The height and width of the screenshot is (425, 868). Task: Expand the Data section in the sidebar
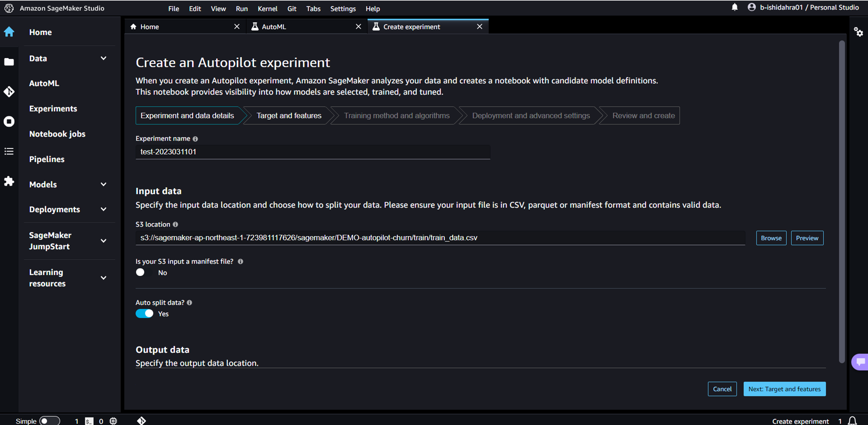click(103, 58)
